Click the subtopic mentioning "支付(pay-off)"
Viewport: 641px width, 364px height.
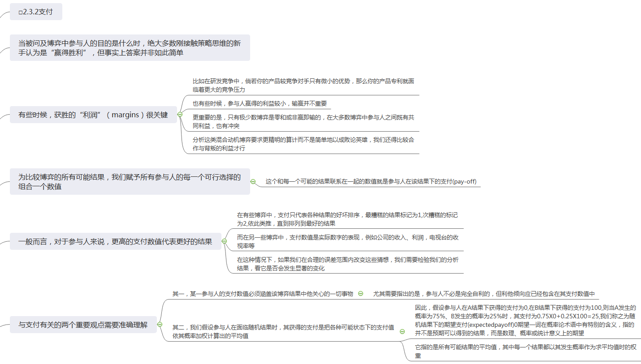[371, 182]
